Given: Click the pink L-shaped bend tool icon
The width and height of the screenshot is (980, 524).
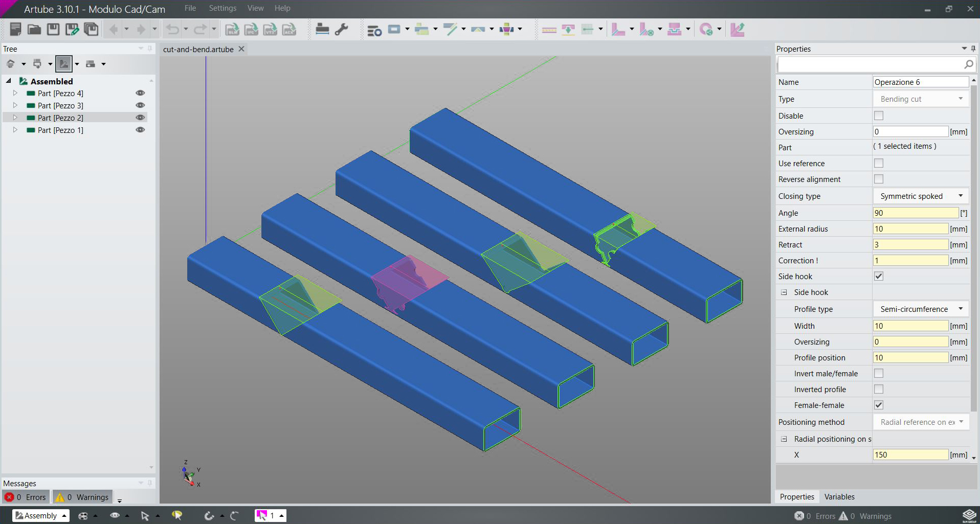Looking at the screenshot, I should (618, 30).
